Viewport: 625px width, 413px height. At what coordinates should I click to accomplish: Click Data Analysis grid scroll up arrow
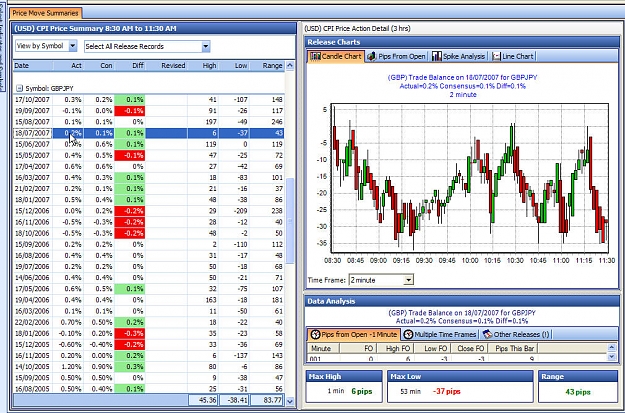(612, 347)
